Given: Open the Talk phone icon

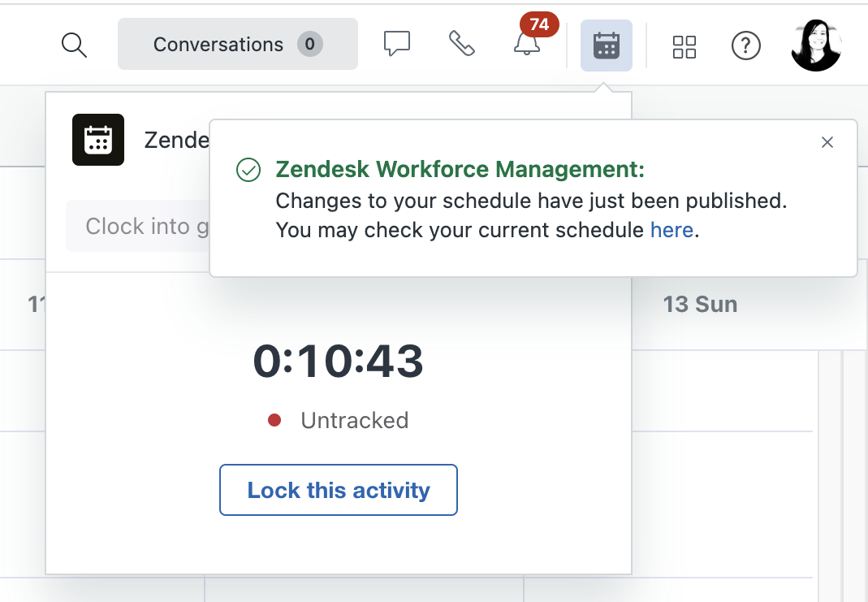Looking at the screenshot, I should (462, 44).
